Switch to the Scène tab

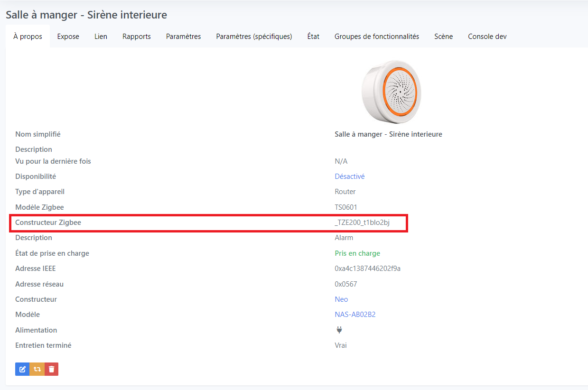pyautogui.click(x=443, y=37)
